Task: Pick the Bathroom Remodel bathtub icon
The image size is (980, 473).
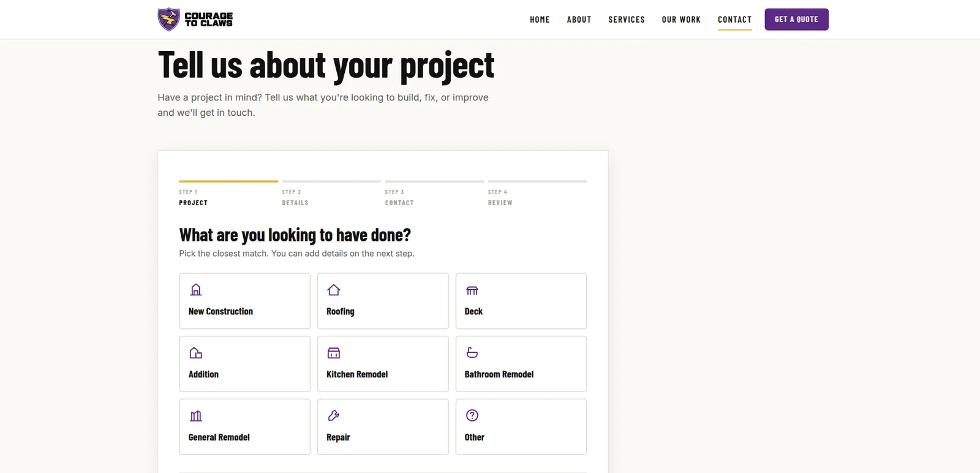Action: 472,353
